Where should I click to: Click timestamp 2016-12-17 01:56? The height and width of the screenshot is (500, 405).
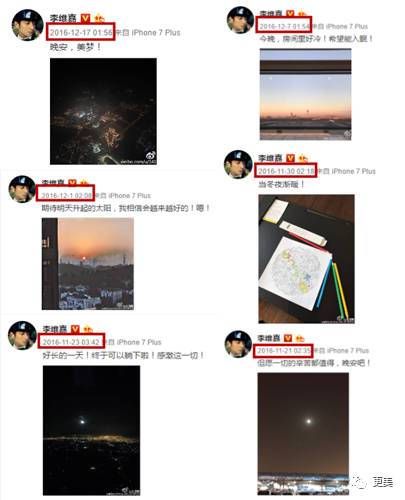(x=81, y=32)
